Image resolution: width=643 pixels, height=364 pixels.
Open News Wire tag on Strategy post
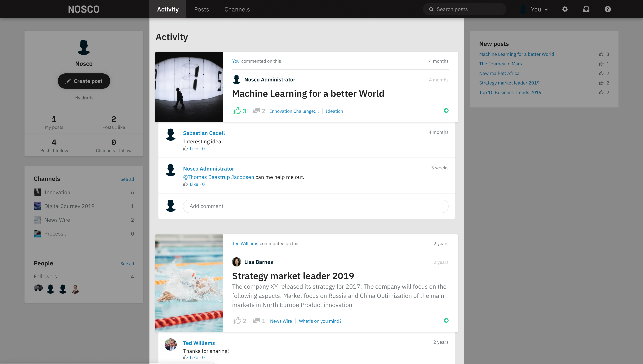pos(281,321)
